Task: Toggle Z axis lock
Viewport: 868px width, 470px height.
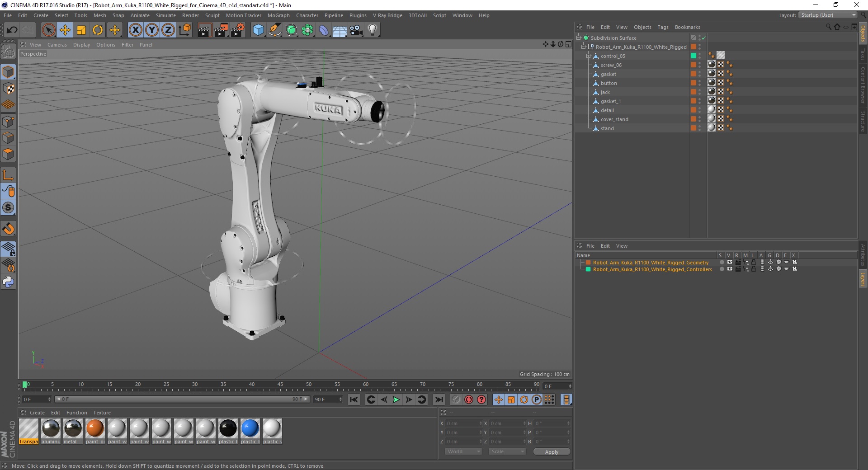Action: pos(168,30)
